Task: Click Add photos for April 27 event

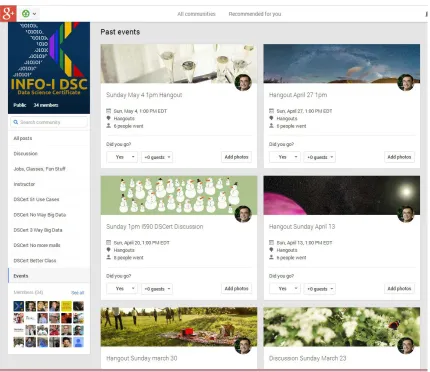Action: click(399, 157)
